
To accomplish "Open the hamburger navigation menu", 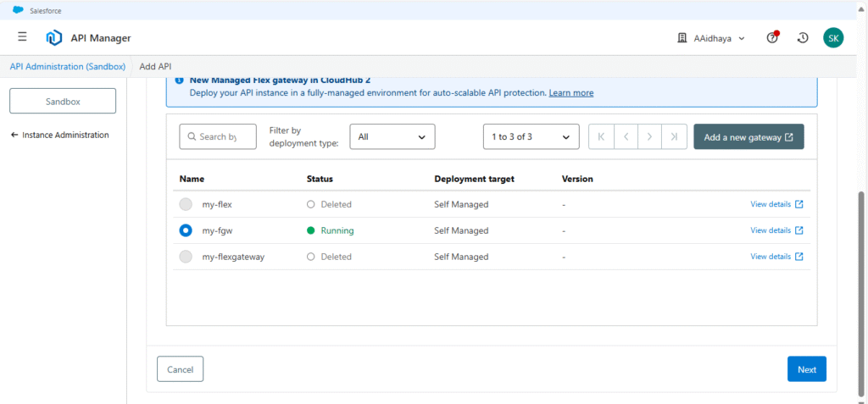I will point(22,37).
